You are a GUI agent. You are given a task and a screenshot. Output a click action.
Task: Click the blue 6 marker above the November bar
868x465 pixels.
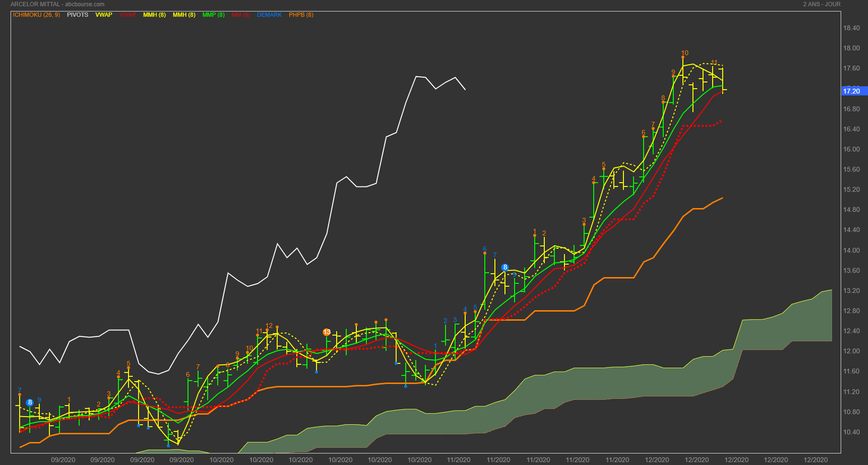[485, 249]
